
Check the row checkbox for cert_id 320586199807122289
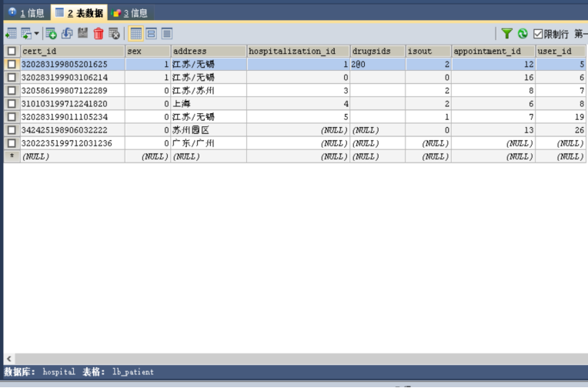click(12, 90)
